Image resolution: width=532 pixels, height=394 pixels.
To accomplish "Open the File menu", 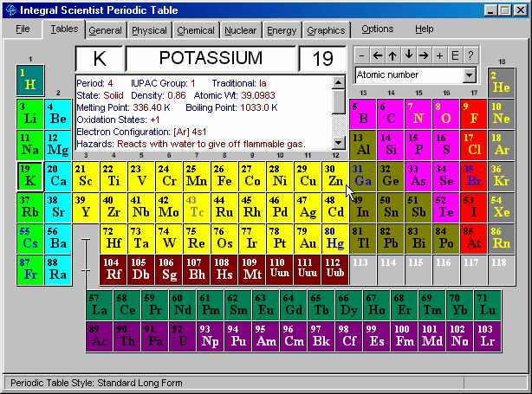I will (x=23, y=29).
